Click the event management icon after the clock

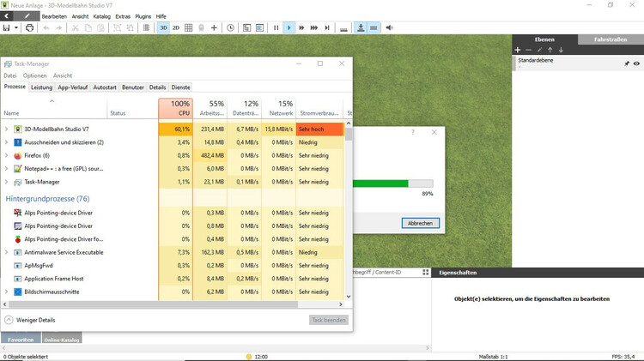coord(246,28)
